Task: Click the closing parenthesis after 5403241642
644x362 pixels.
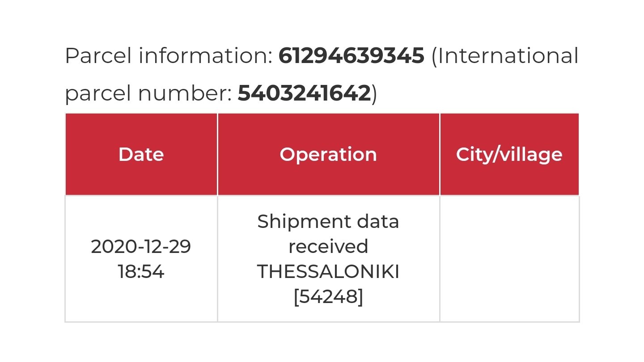Action: (375, 94)
